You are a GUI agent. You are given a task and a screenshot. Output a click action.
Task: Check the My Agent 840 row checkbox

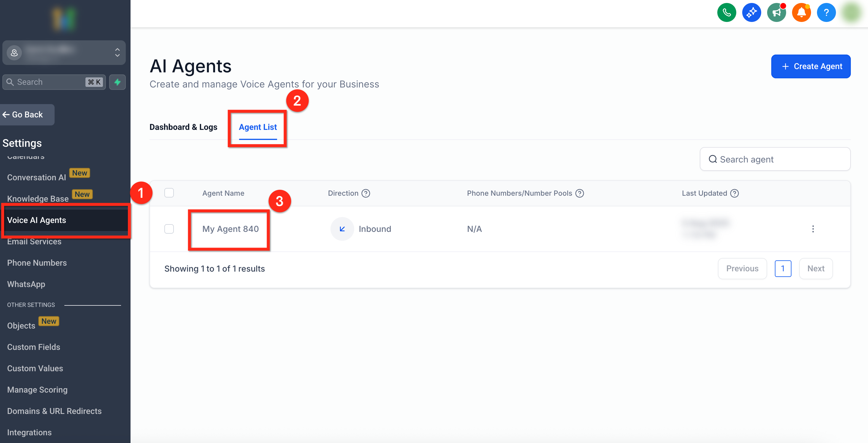169,229
